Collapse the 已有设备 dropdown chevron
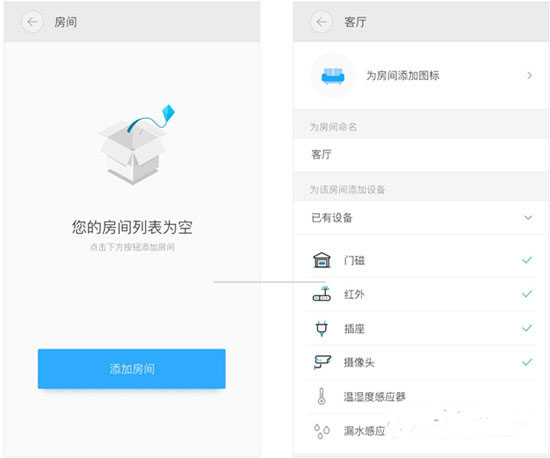Screen dimensions: 550x458 (528, 218)
